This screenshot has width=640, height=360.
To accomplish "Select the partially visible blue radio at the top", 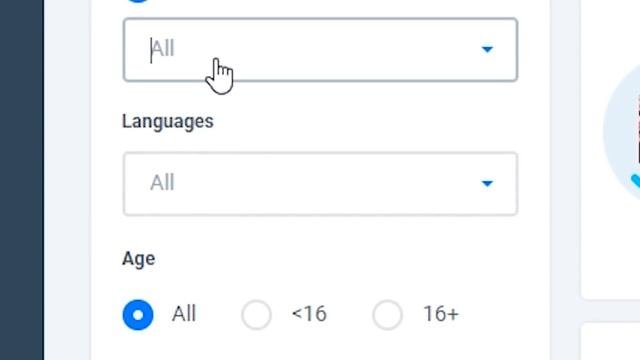I will [x=138, y=1].
